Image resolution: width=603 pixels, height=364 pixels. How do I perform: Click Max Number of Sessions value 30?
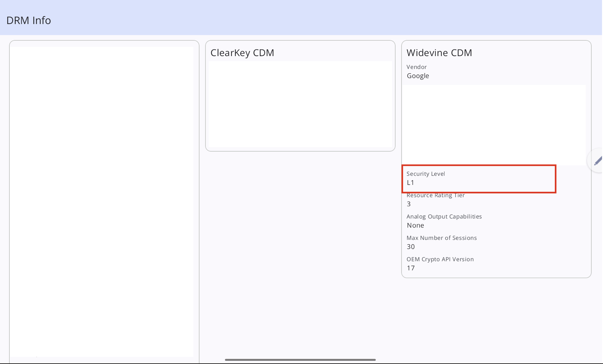click(x=411, y=246)
